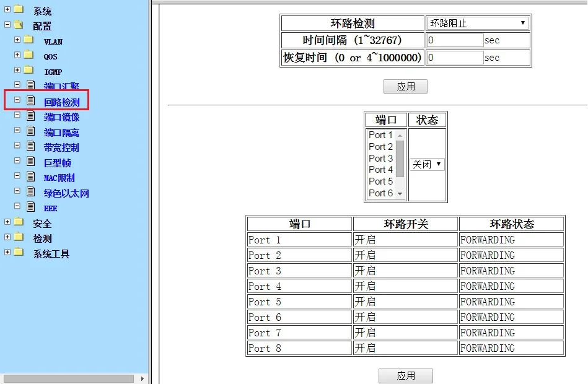Click the EEE page icon

point(31,206)
